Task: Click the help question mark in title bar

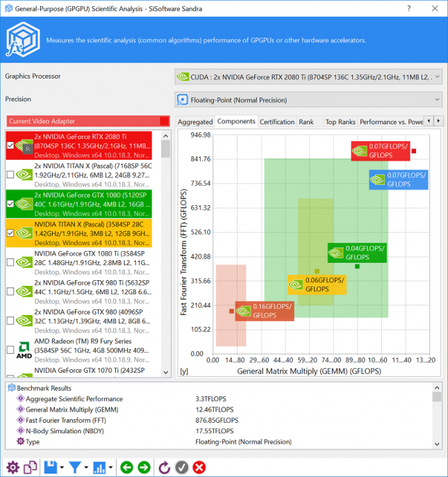Action: coord(409,8)
